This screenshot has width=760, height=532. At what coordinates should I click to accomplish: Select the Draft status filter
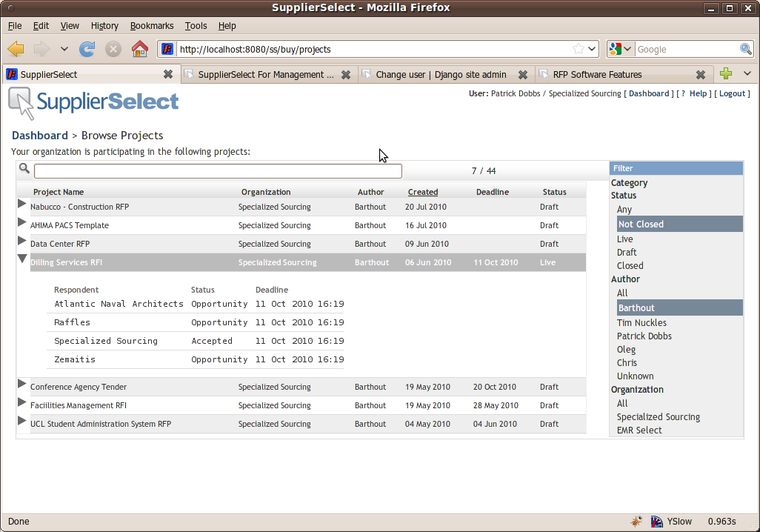point(627,252)
